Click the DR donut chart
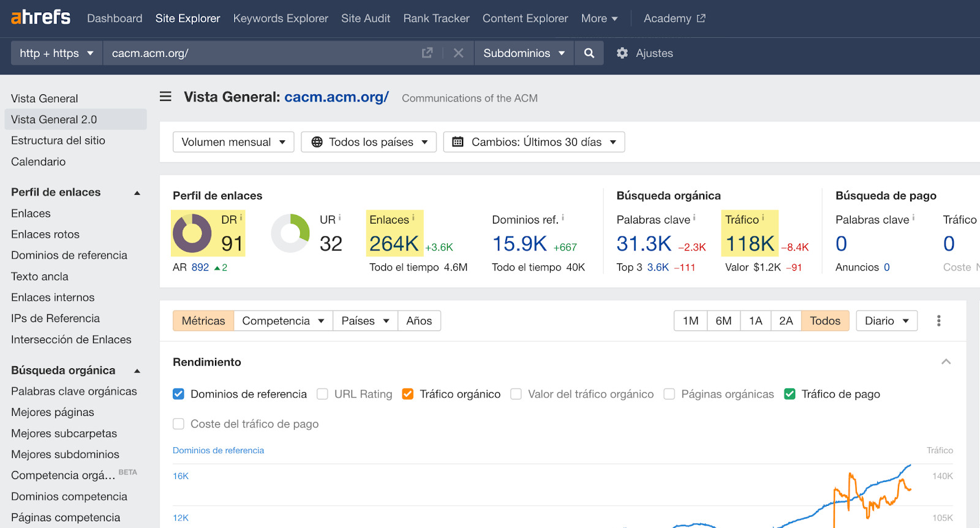The image size is (980, 528). pos(192,233)
